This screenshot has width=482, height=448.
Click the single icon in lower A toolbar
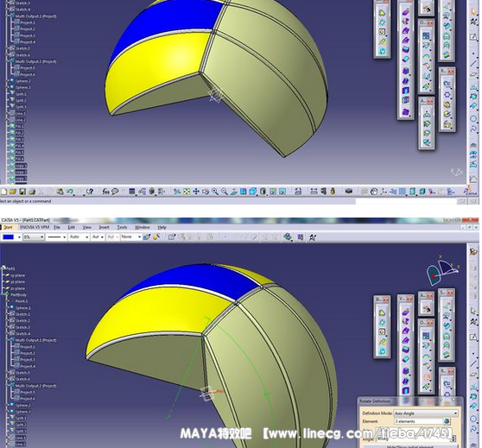click(427, 309)
